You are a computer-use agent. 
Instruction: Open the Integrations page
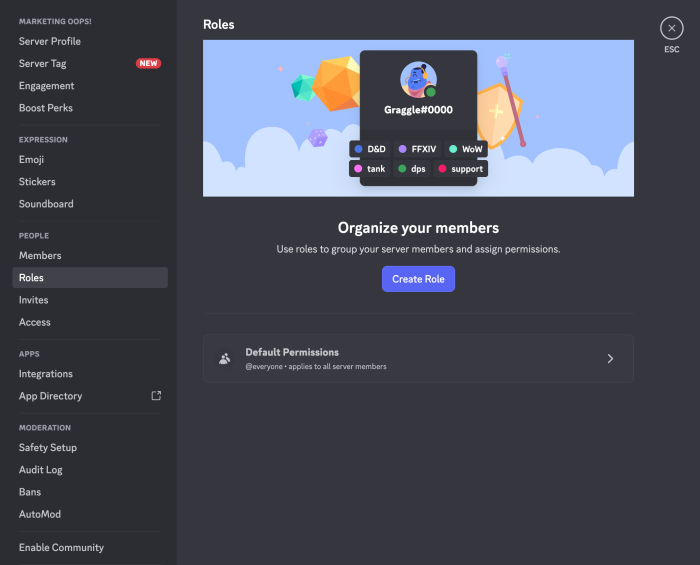click(46, 374)
